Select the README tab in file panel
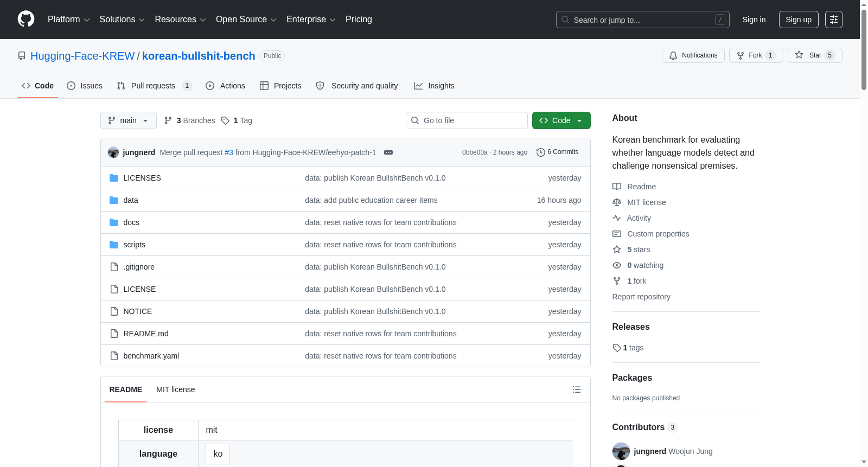The height and width of the screenshot is (467, 868). tap(126, 389)
